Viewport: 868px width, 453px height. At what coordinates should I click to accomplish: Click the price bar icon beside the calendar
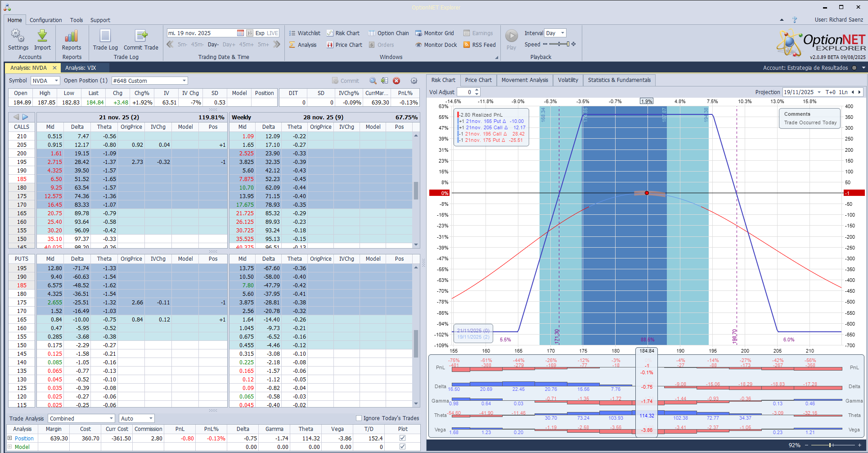(249, 33)
